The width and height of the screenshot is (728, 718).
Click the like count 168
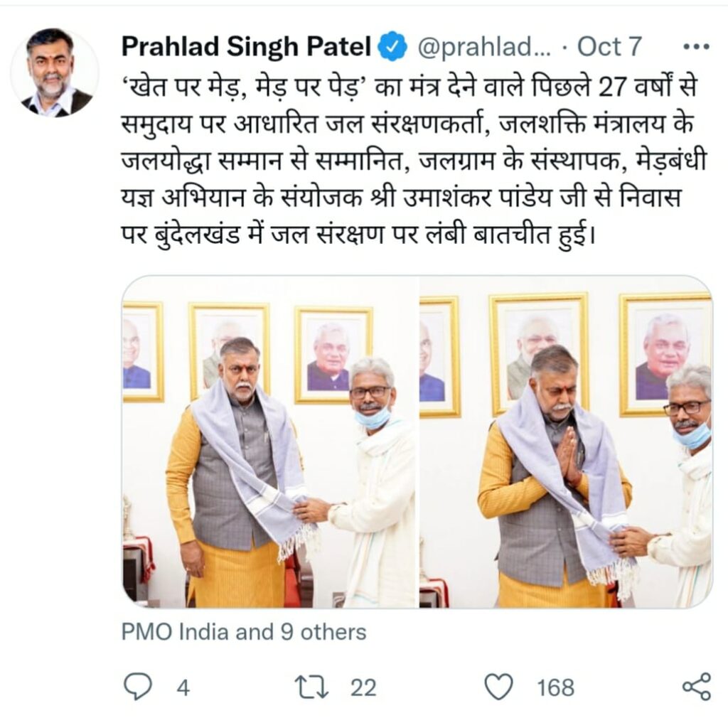[556, 687]
